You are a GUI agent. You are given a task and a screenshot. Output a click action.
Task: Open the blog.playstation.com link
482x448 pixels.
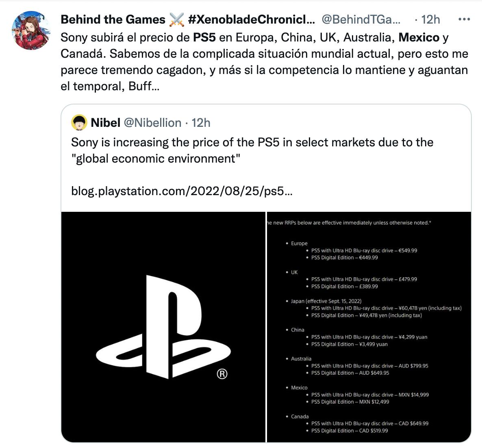coord(181,191)
